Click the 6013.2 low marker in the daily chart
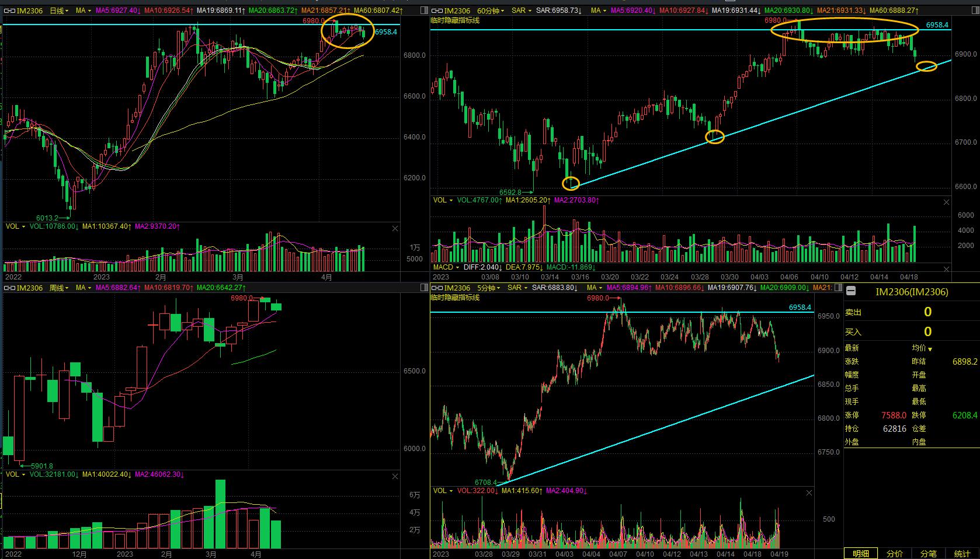 pos(48,218)
